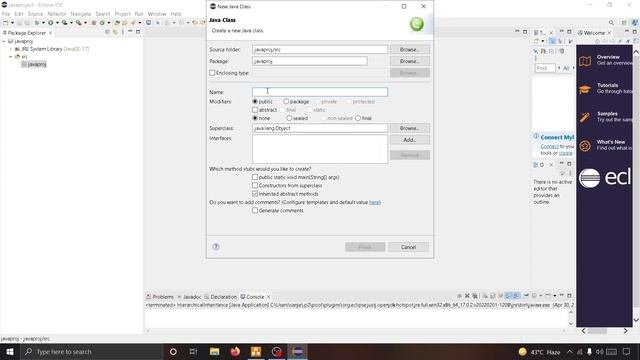Click Browse next to Package field
The height and width of the screenshot is (360, 640).
click(409, 61)
